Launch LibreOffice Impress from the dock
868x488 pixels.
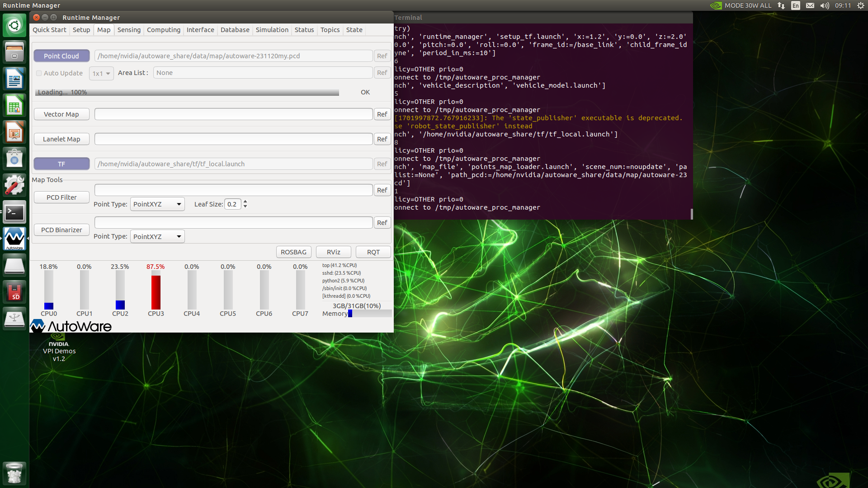[x=14, y=132]
